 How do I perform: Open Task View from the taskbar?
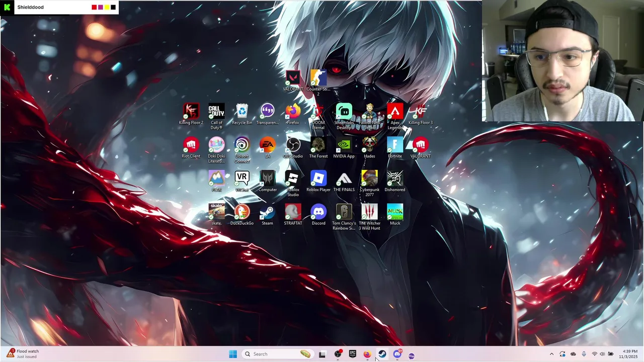[322, 354]
